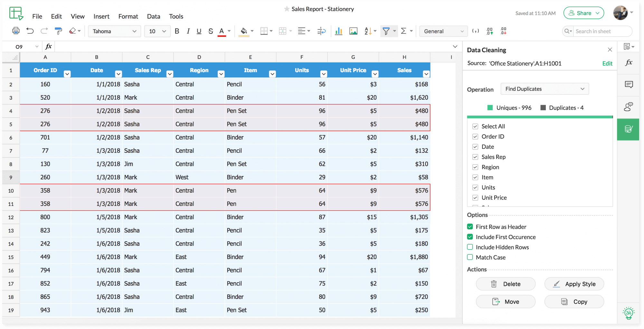Open the font size dropdown
Image resolution: width=644 pixels, height=329 pixels.
click(157, 31)
